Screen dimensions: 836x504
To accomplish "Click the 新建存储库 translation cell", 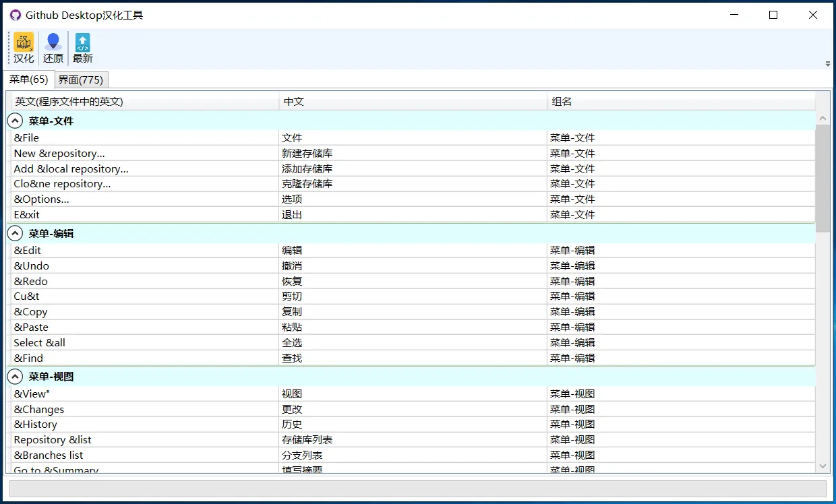I will click(413, 153).
